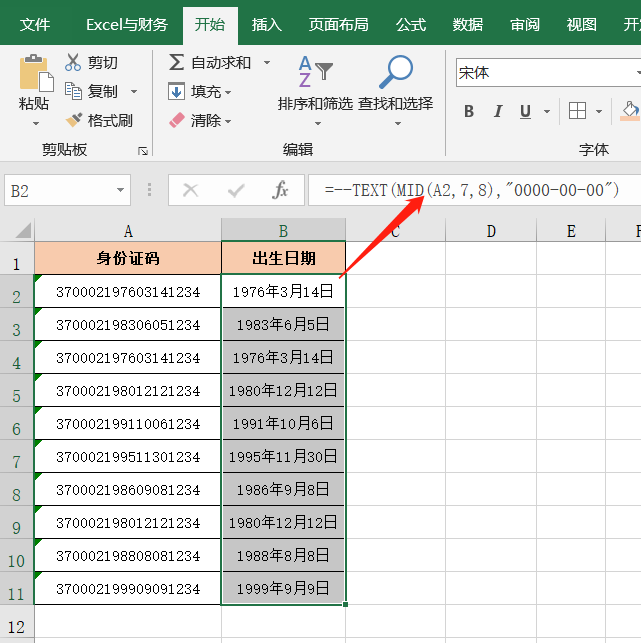
Task: Click the fill color bucket icon
Action: (630, 111)
